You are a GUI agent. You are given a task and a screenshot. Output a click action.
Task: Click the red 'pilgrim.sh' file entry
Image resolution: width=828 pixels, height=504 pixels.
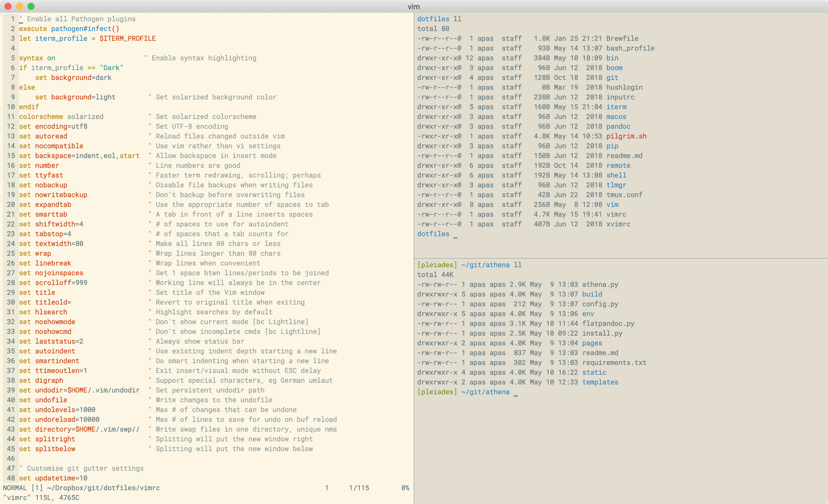(x=626, y=136)
